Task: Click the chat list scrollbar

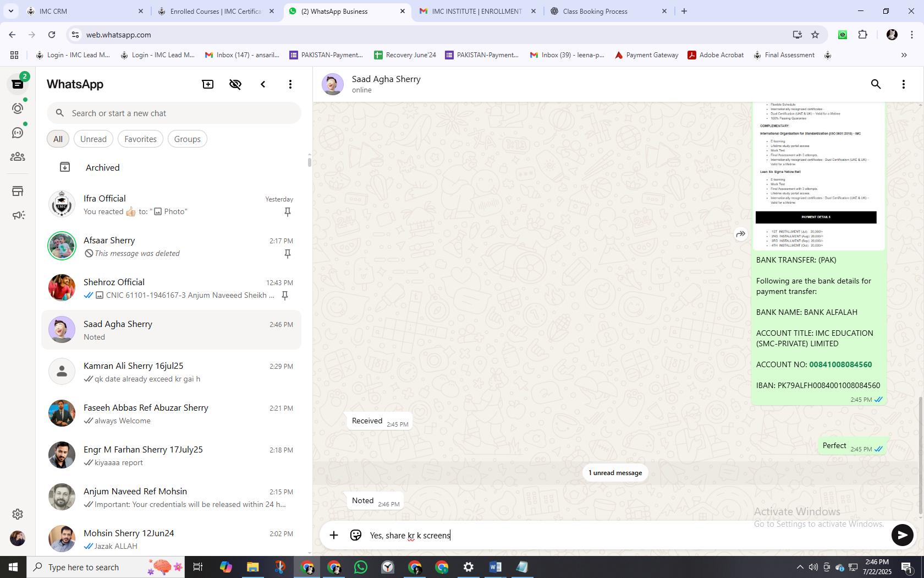Action: coord(309,162)
